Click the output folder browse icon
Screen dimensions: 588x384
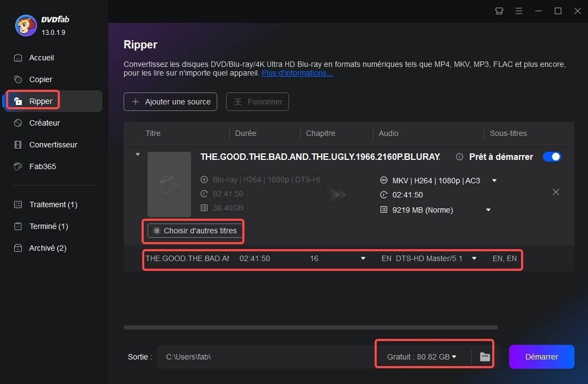485,357
